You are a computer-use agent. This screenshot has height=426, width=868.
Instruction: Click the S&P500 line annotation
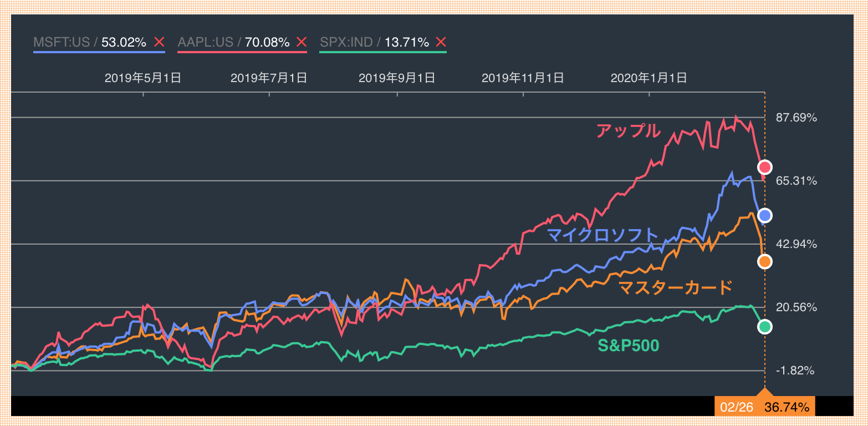click(629, 346)
